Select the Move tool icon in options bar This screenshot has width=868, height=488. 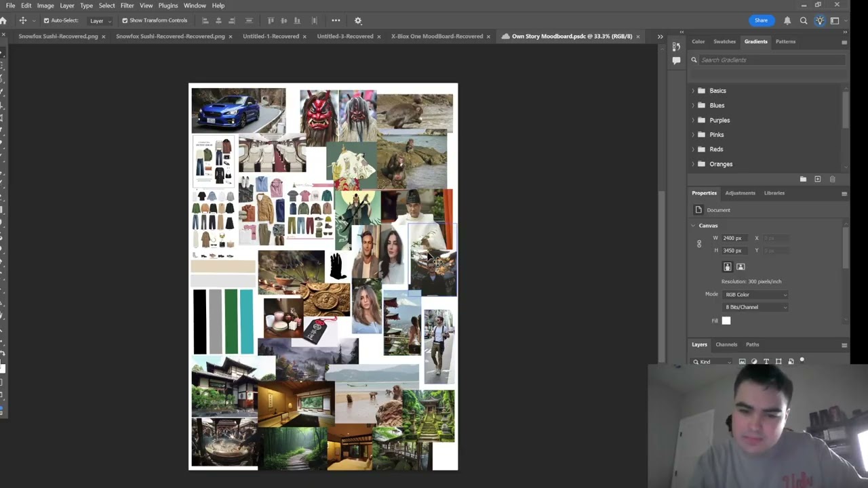23,20
